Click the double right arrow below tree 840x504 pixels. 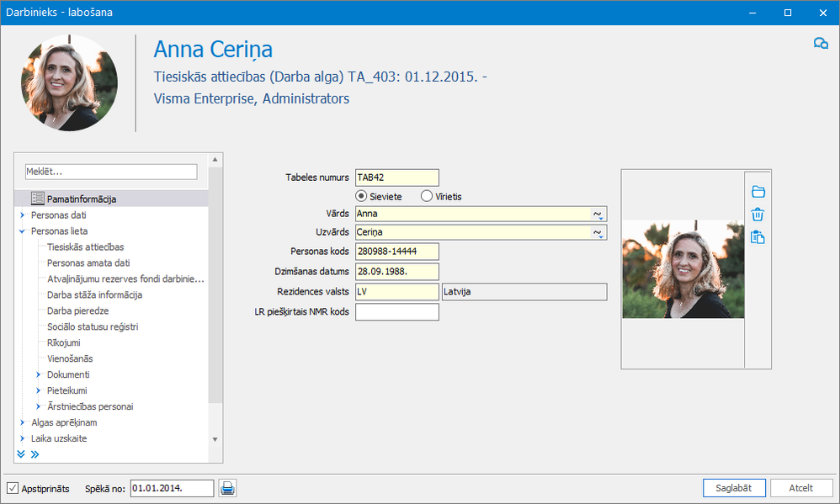(x=35, y=454)
